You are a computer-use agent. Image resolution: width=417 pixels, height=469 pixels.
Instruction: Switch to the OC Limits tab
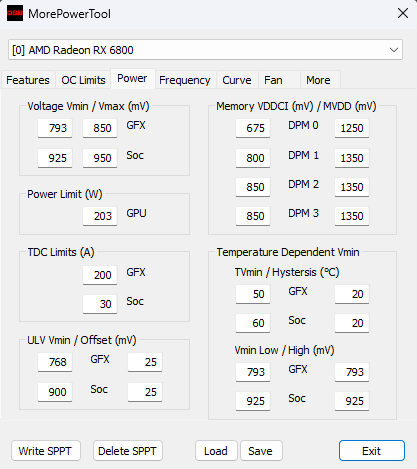(83, 80)
